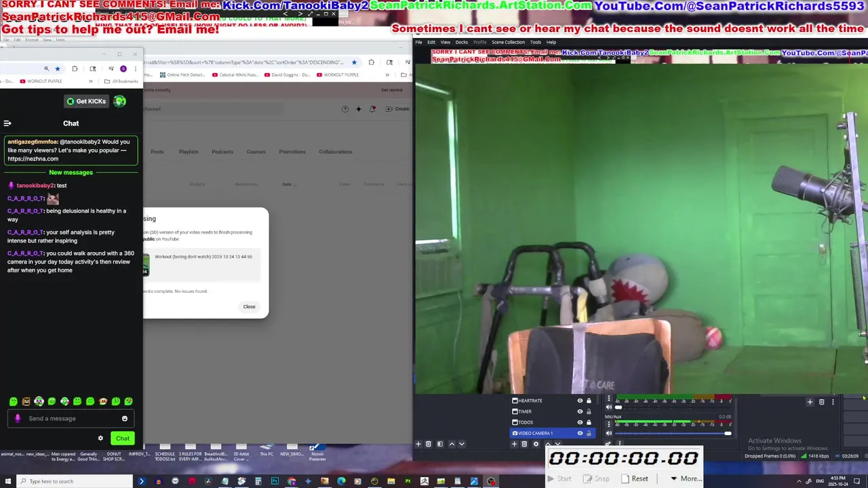
Task: Expand hidden bookmarks chevron in Kick window
Action: (90, 81)
